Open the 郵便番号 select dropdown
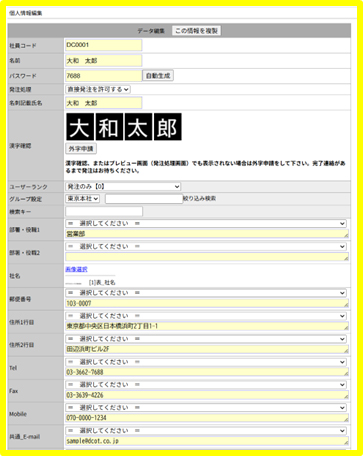Viewport: 363px width, 456px height. [206, 293]
